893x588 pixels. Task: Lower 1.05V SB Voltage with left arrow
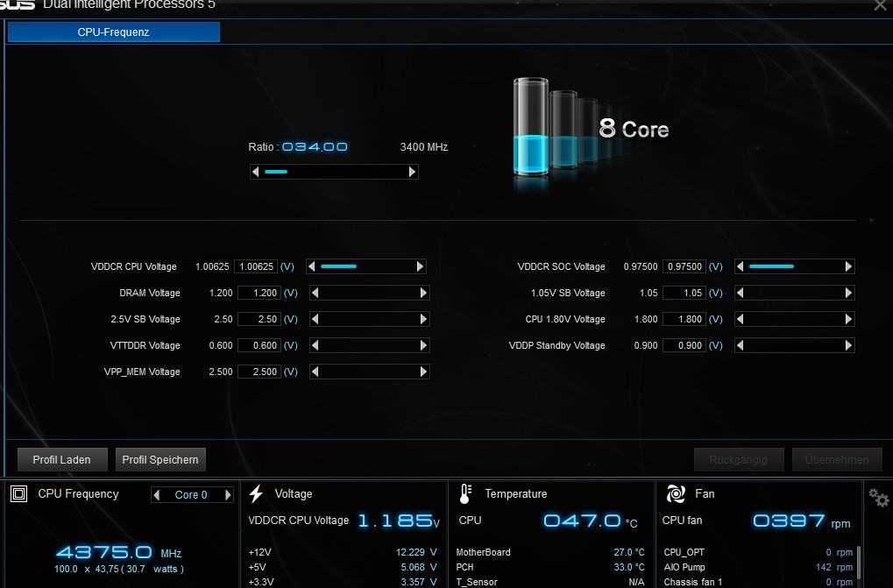(740, 293)
